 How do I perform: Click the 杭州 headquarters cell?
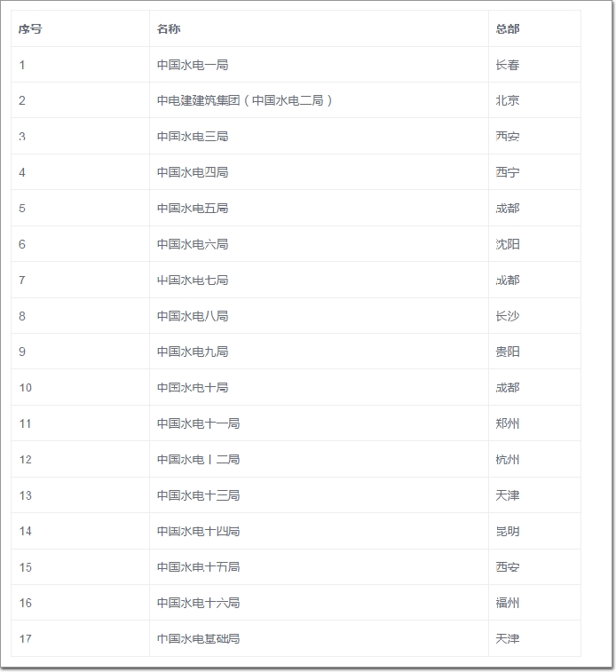click(x=508, y=459)
